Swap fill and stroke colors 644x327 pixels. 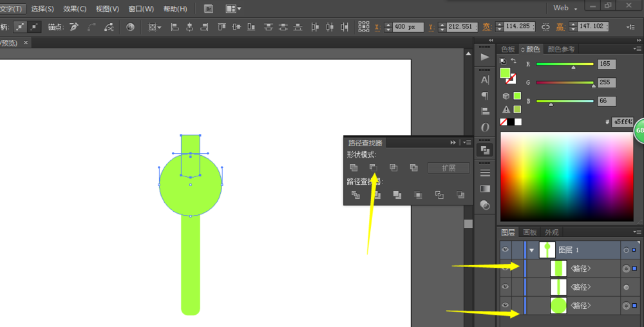[x=513, y=61]
